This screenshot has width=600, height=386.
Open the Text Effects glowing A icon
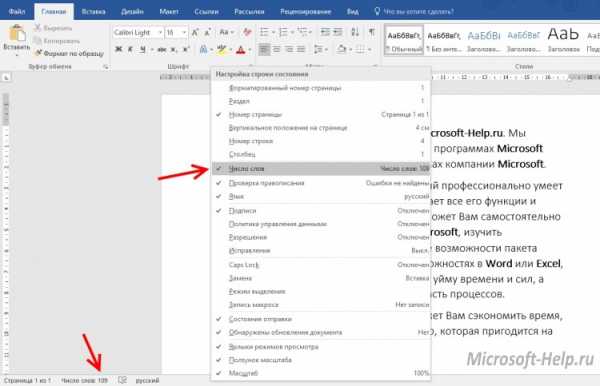pos(204,49)
